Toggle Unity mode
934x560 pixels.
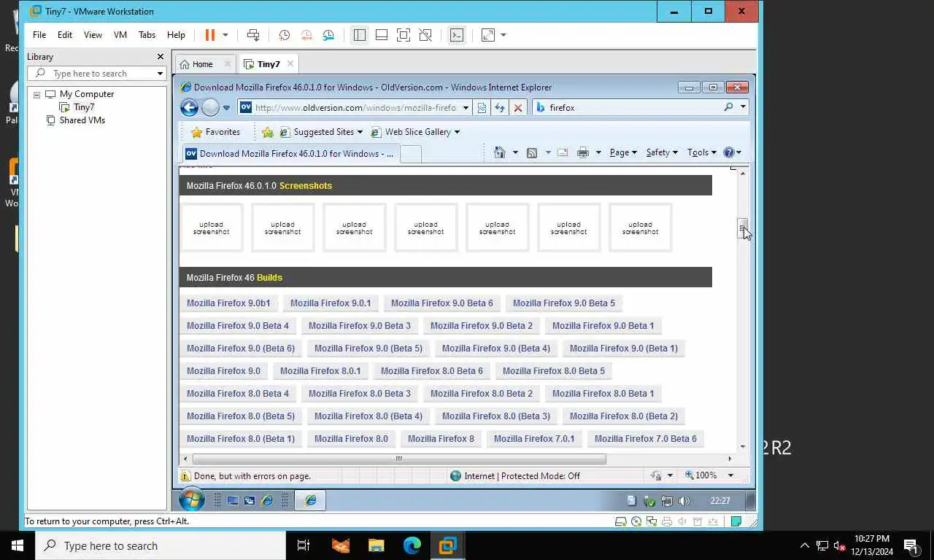[x=425, y=35]
